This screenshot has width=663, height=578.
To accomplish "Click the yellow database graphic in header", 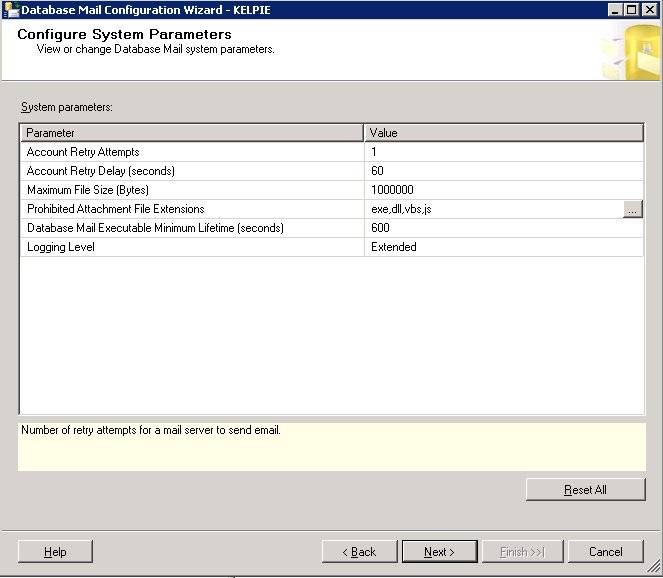I will [632, 52].
